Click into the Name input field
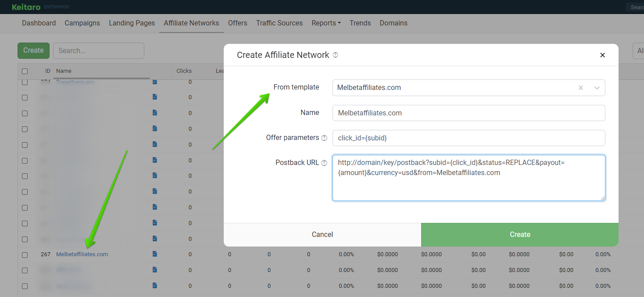This screenshot has height=297, width=644. tap(469, 113)
